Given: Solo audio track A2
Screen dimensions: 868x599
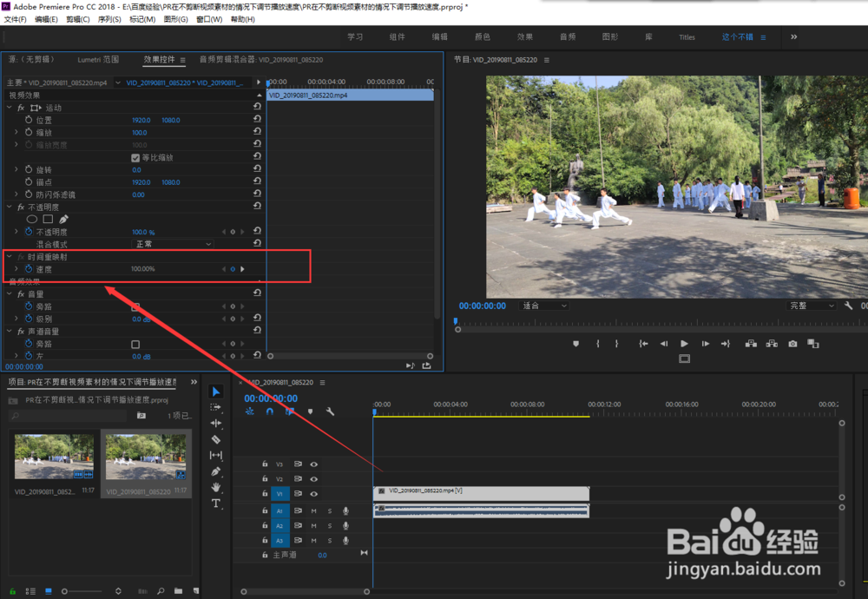Looking at the screenshot, I should 330,526.
